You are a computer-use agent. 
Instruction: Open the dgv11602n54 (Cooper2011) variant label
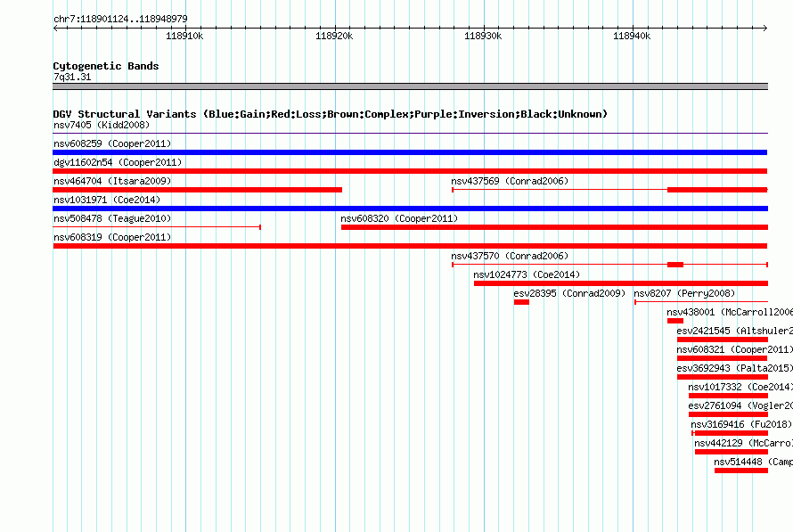[118, 162]
